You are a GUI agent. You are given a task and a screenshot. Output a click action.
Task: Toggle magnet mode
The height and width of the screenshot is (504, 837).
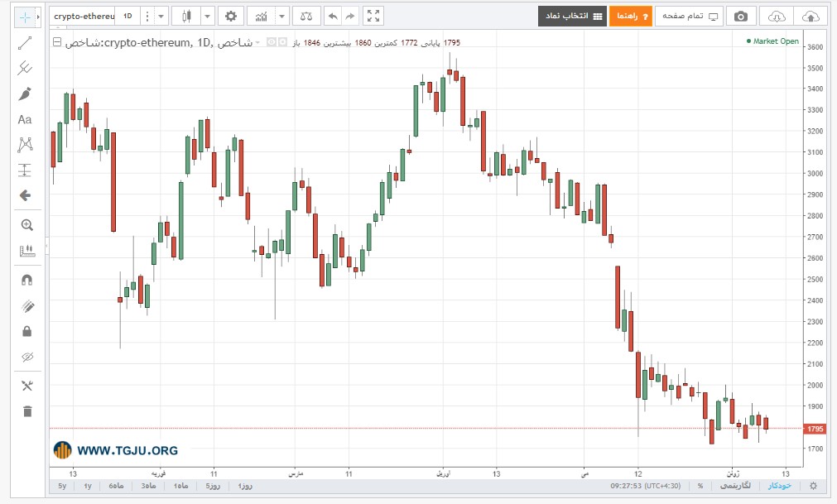[26, 280]
